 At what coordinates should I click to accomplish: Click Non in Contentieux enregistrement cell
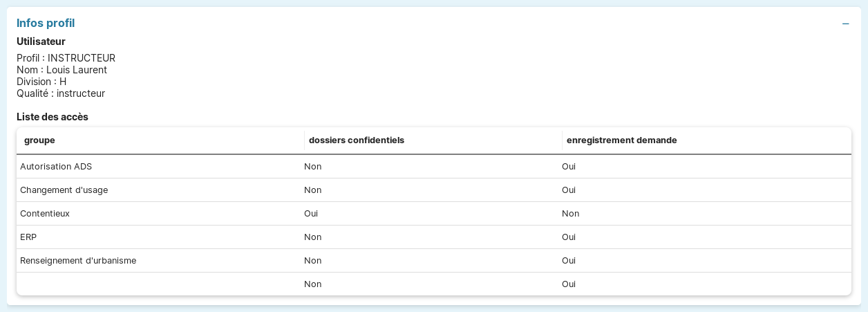pyautogui.click(x=570, y=214)
